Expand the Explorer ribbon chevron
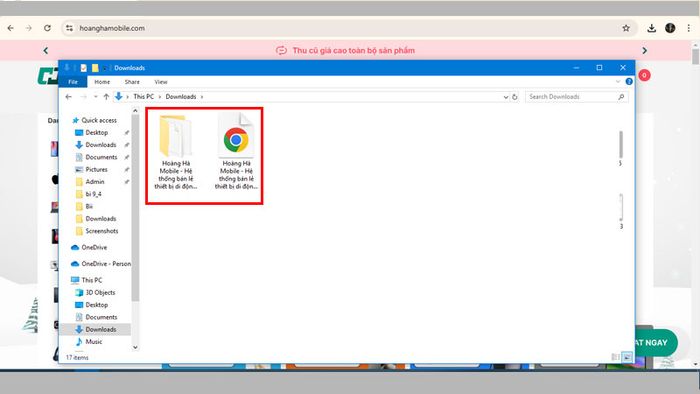700x394 pixels. click(x=618, y=82)
